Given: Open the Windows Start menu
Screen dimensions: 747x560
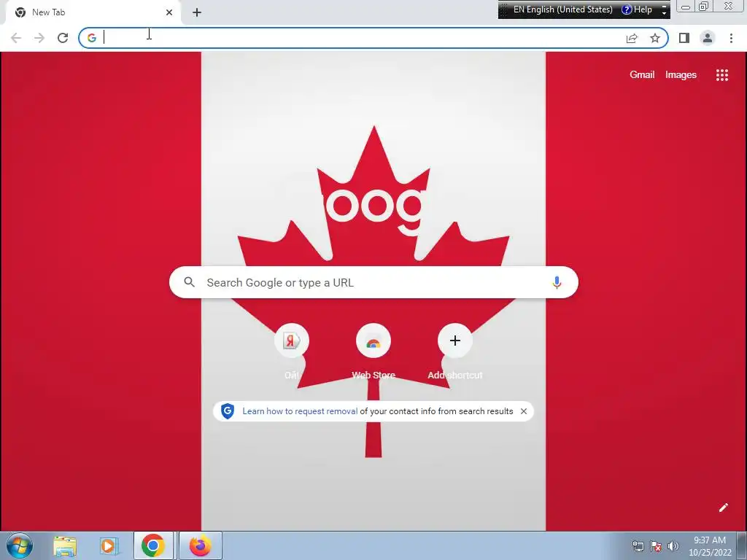Looking at the screenshot, I should (x=20, y=545).
